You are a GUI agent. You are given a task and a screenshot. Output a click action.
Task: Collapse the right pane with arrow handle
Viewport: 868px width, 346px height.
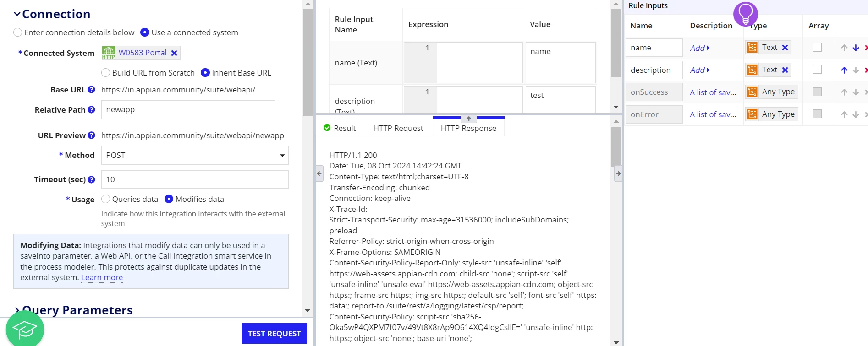[618, 173]
